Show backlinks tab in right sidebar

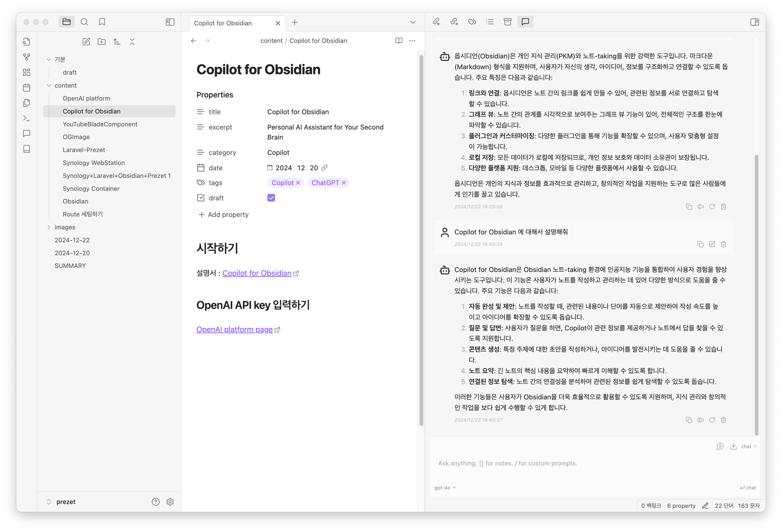pos(437,22)
